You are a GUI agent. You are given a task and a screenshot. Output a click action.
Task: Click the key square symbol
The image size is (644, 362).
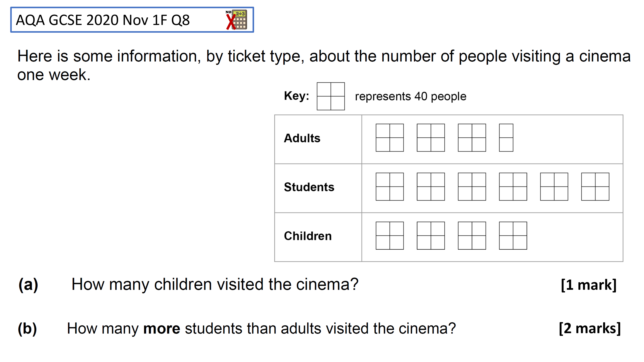[x=331, y=96]
